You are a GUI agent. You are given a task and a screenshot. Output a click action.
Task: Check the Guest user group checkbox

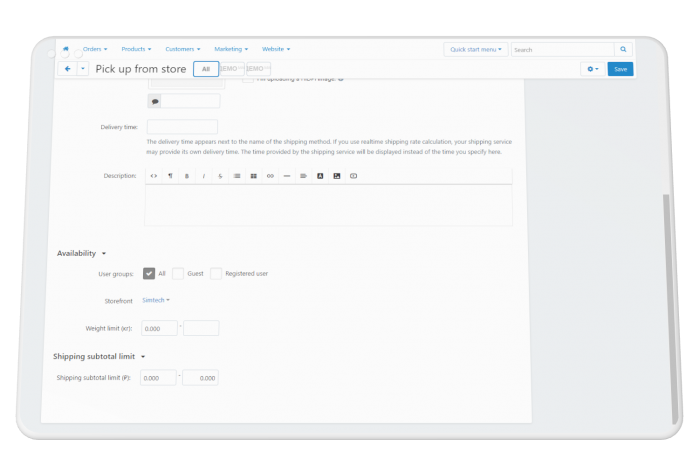pos(178,273)
